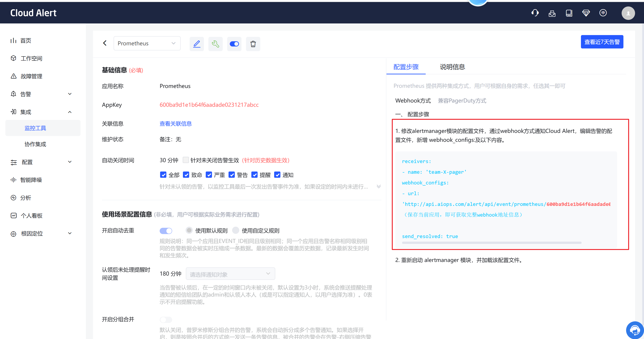This screenshot has height=339, width=644.
Task: Click the 告警 bell icon
Action: click(x=13, y=94)
